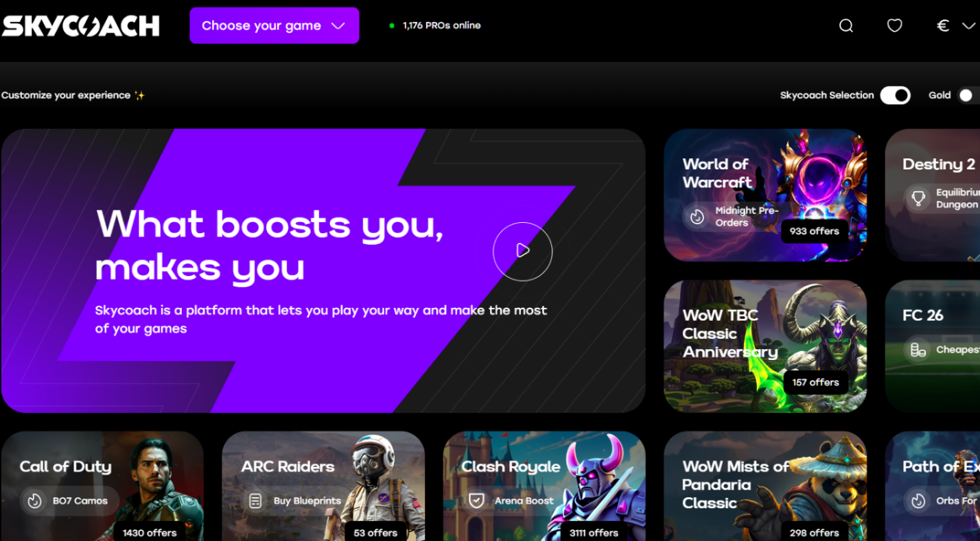Click the currency dropdown chevron arrow
980x541 pixels.
tap(968, 26)
